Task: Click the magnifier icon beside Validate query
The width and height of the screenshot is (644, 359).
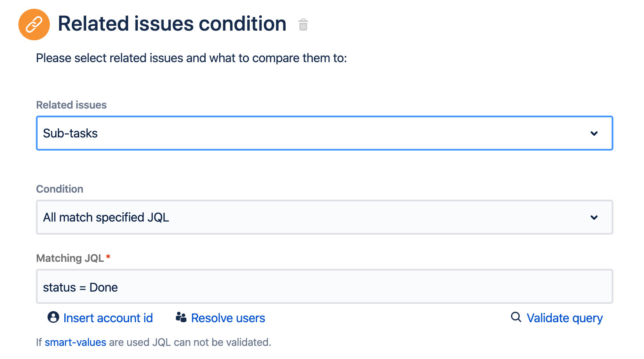Action: 516,317
